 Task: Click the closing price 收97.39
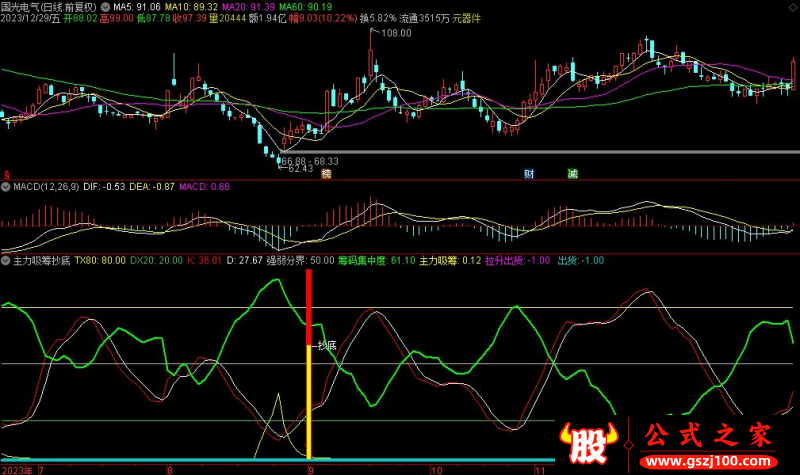point(189,18)
